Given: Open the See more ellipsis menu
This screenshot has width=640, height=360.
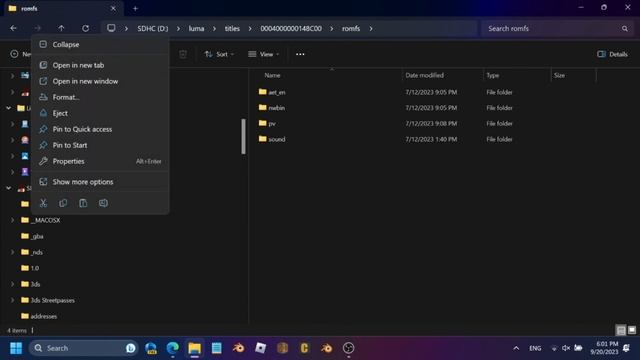Looking at the screenshot, I should 300,54.
